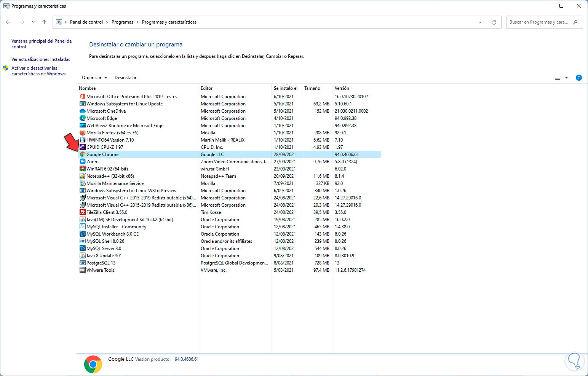Go up one folder level

(x=44, y=22)
